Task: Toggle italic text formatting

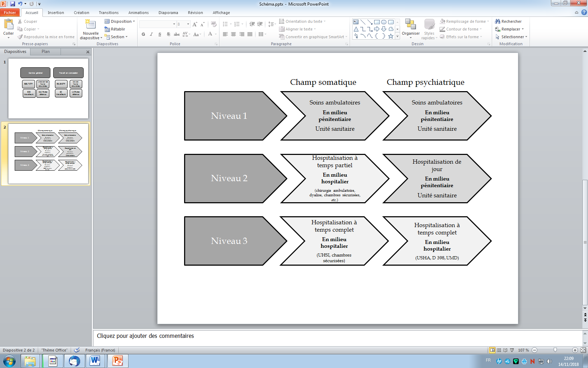Action: 151,34
